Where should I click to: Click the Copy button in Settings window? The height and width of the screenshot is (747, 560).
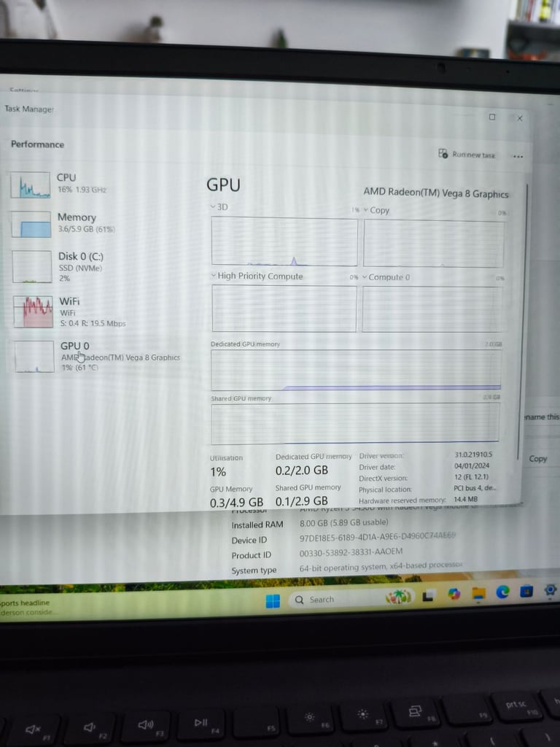[537, 459]
